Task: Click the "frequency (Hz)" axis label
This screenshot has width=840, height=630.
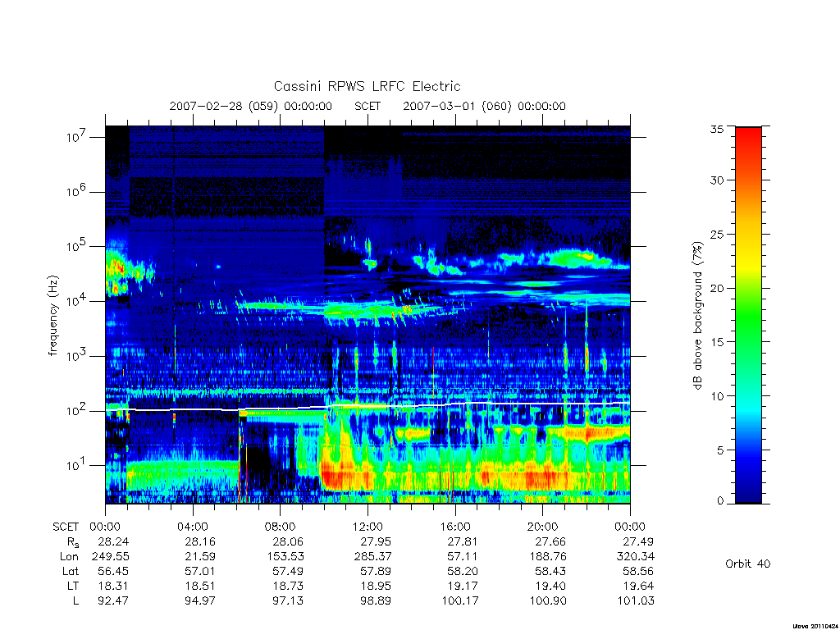Action: (52, 316)
